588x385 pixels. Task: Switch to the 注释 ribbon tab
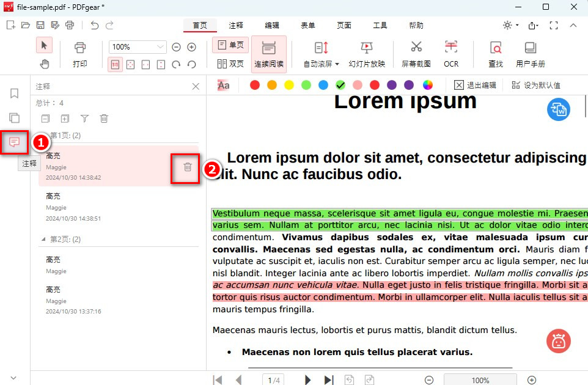click(x=235, y=26)
